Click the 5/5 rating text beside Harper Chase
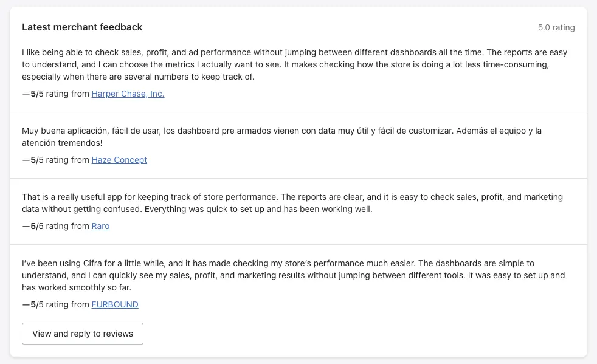Image resolution: width=597 pixels, height=364 pixels. click(x=55, y=94)
